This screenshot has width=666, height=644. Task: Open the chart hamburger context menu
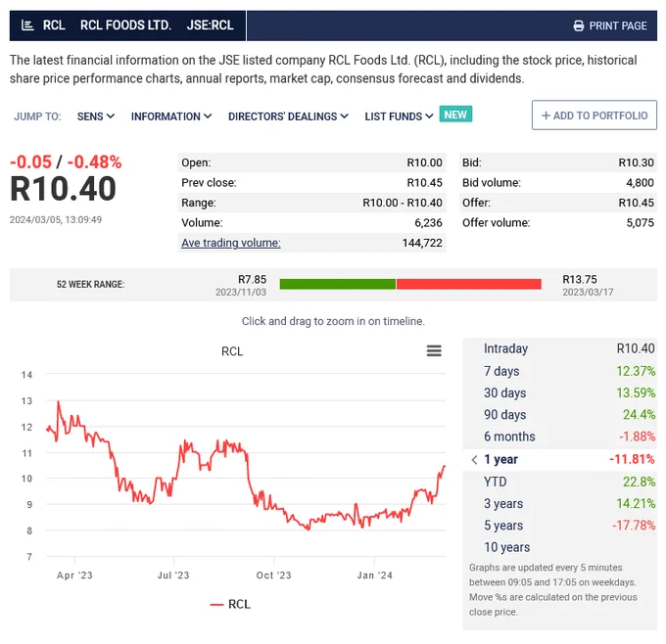(434, 350)
